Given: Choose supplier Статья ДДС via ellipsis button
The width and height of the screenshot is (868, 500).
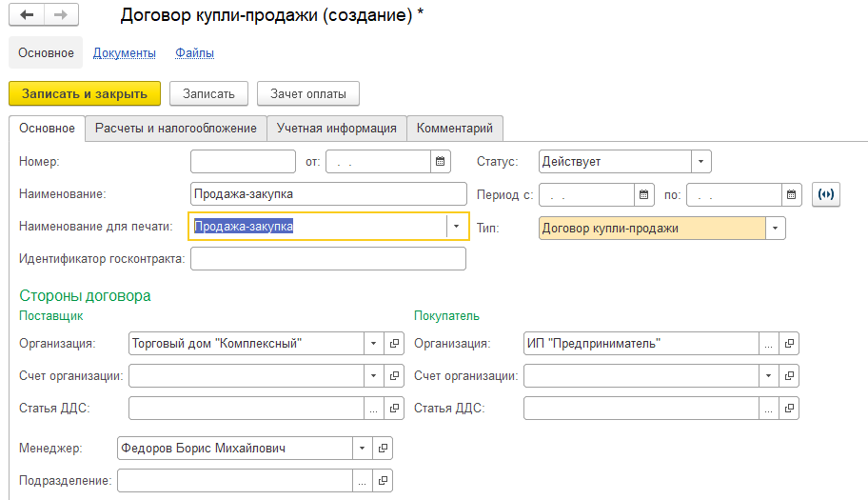Looking at the screenshot, I should [374, 409].
